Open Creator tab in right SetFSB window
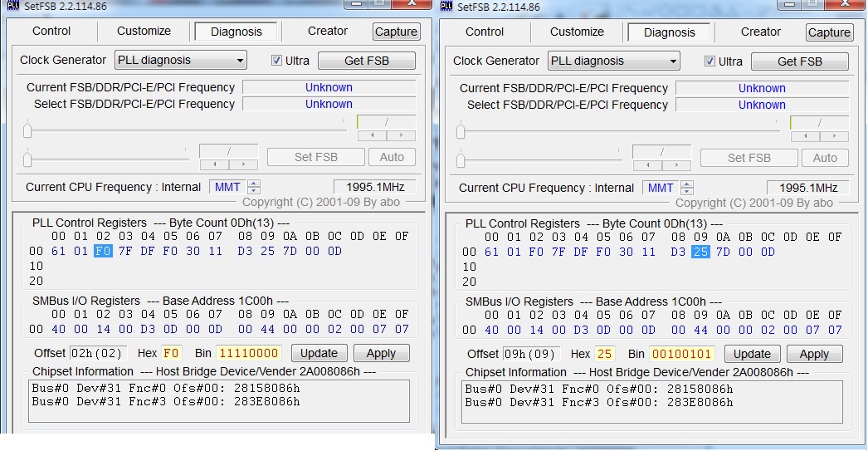 coord(761,32)
